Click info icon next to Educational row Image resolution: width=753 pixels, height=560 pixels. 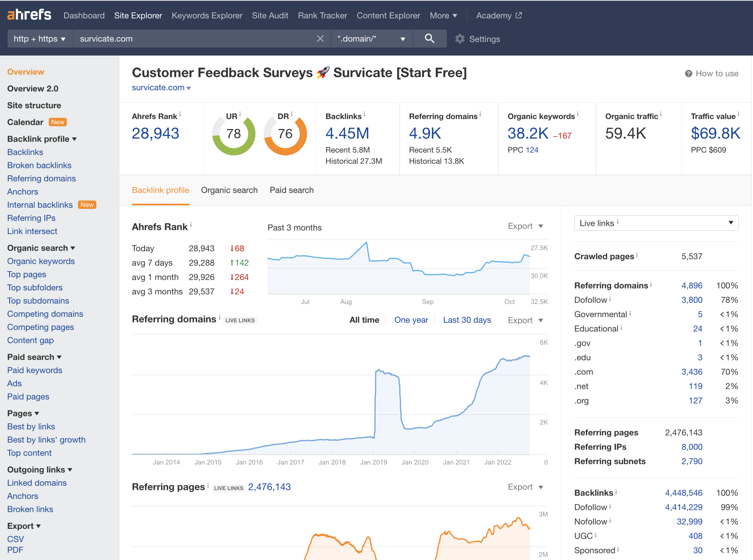621,328
